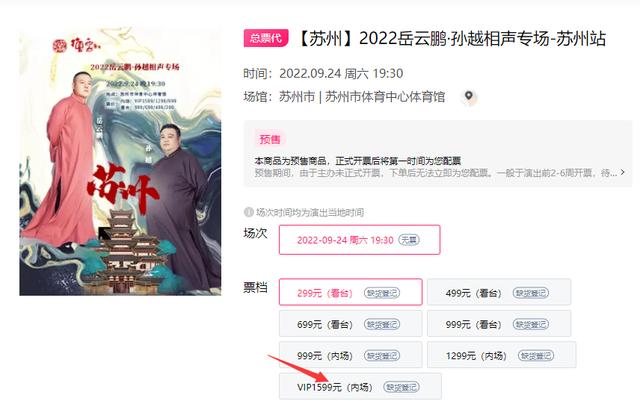
Task: Click the 岳云鹏 孙越 show poster image
Action: 120,161
